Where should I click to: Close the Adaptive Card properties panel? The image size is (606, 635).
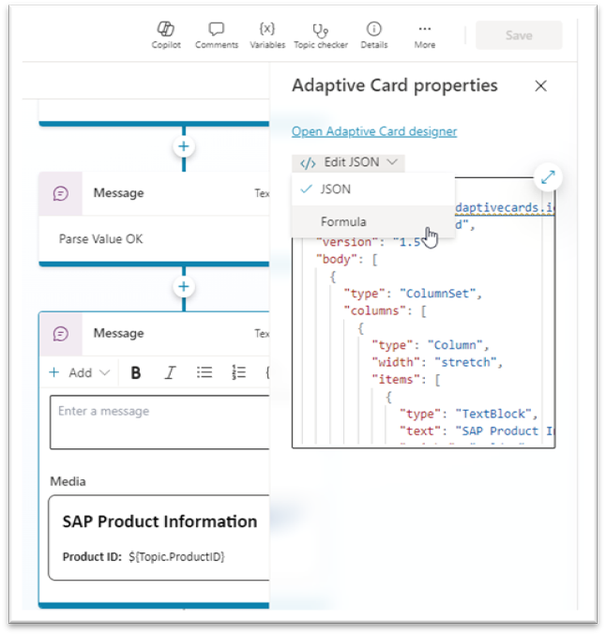click(x=541, y=86)
